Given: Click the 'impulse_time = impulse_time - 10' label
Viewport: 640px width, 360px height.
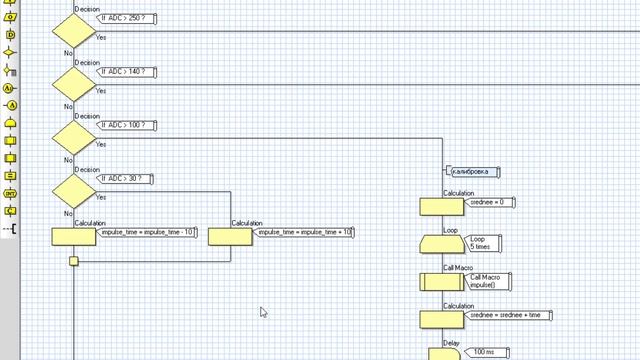Looking at the screenshot, I should (147, 232).
